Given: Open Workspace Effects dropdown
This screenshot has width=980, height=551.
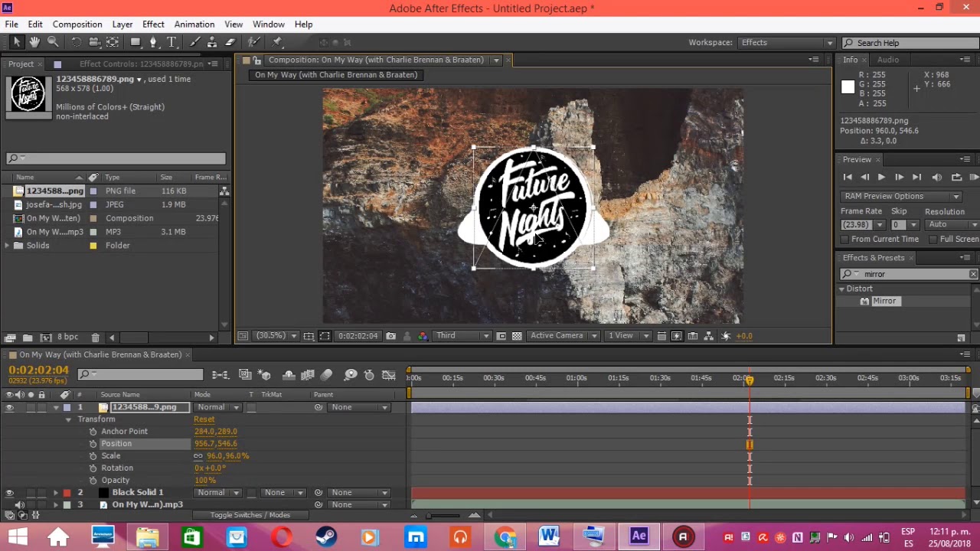Looking at the screenshot, I should [786, 43].
